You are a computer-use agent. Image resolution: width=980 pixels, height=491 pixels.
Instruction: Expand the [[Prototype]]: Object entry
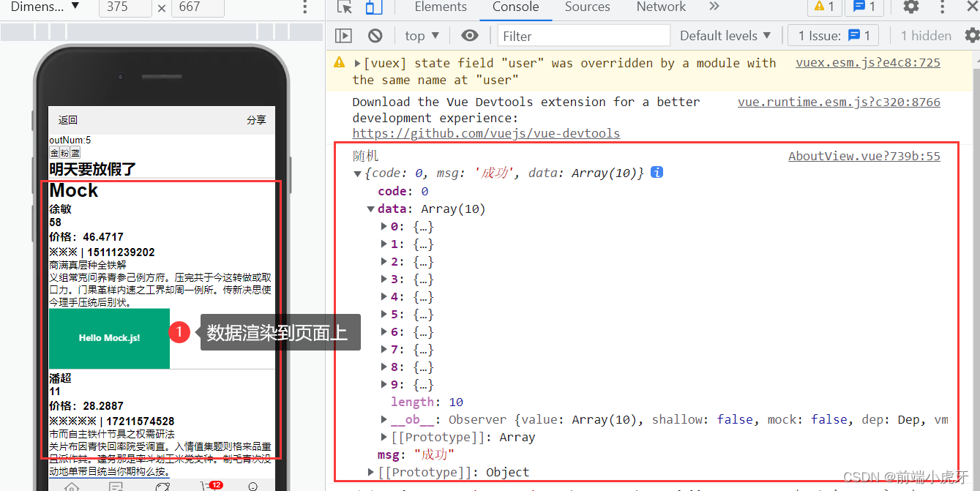click(370, 472)
